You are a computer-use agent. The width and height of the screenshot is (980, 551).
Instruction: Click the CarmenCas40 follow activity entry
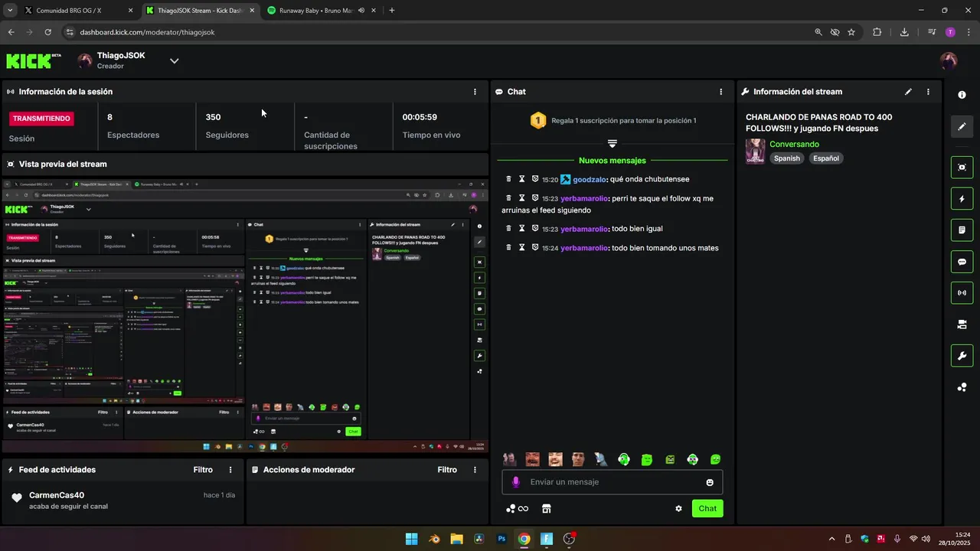(x=122, y=500)
